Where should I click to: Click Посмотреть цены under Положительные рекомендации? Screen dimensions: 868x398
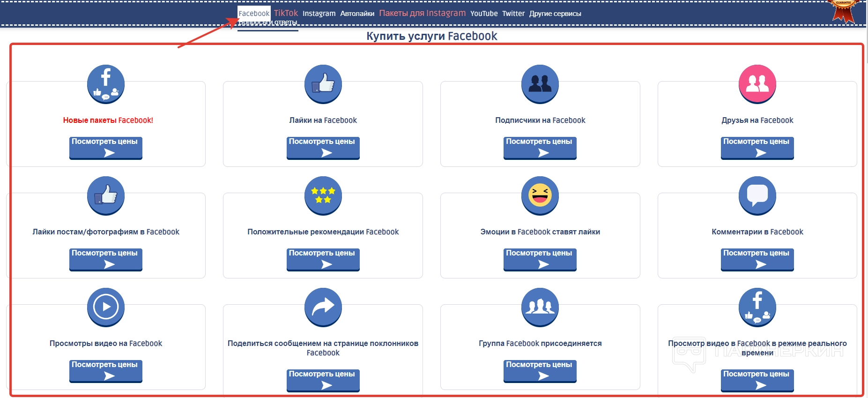(323, 260)
